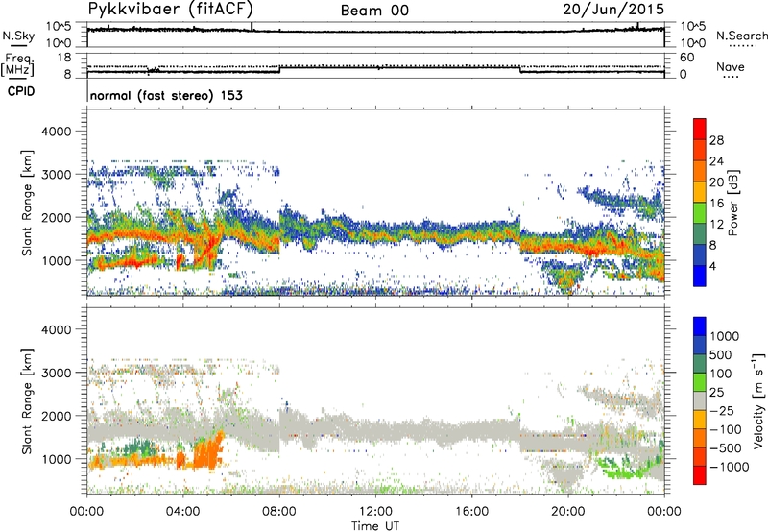This screenshot has height=532, width=768.
Task: Pick the bottom red segment of the velocity bar
Action: [700, 475]
